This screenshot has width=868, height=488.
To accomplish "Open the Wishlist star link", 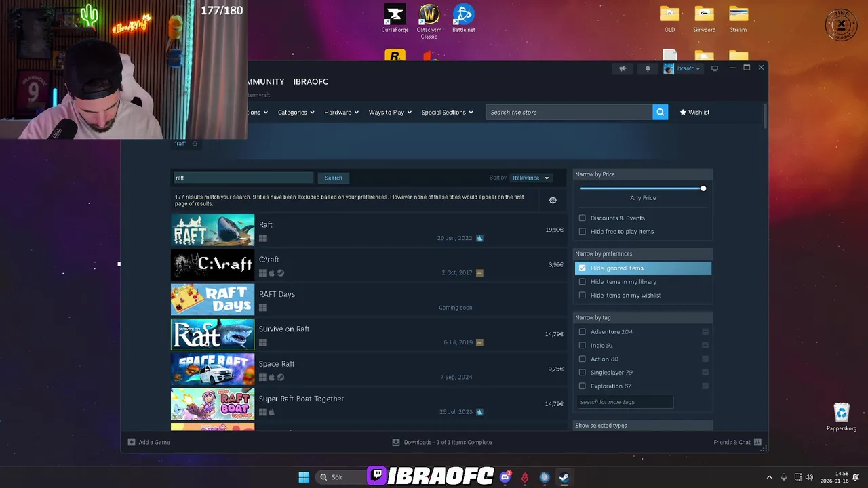I will (x=694, y=113).
